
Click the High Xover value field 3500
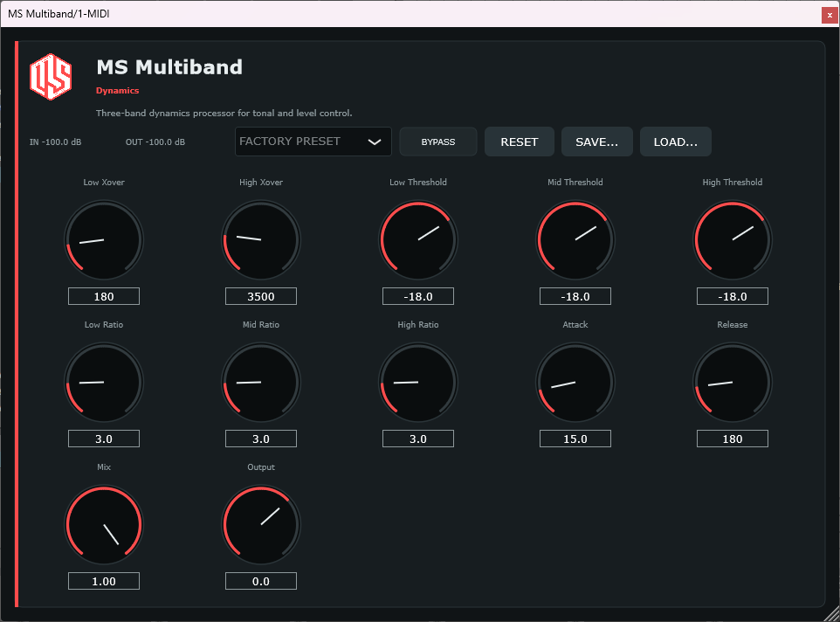[261, 296]
